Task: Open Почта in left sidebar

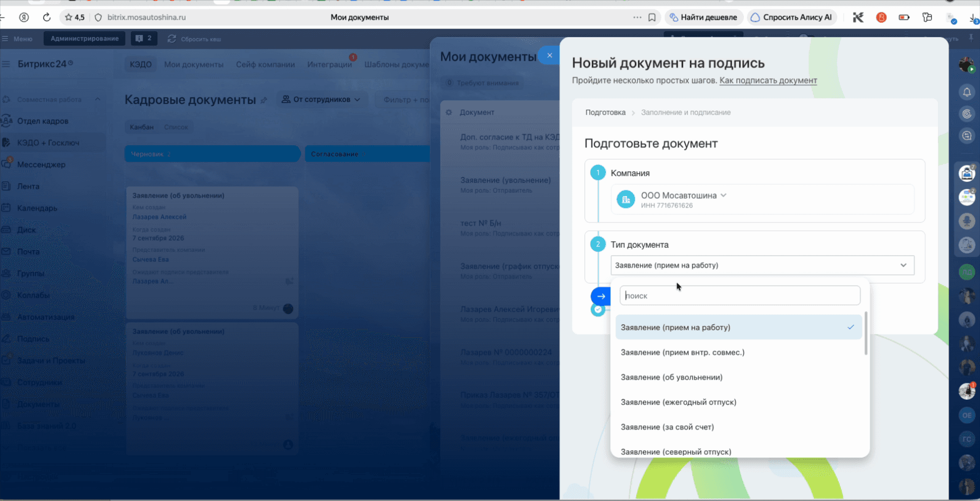Action: point(28,252)
